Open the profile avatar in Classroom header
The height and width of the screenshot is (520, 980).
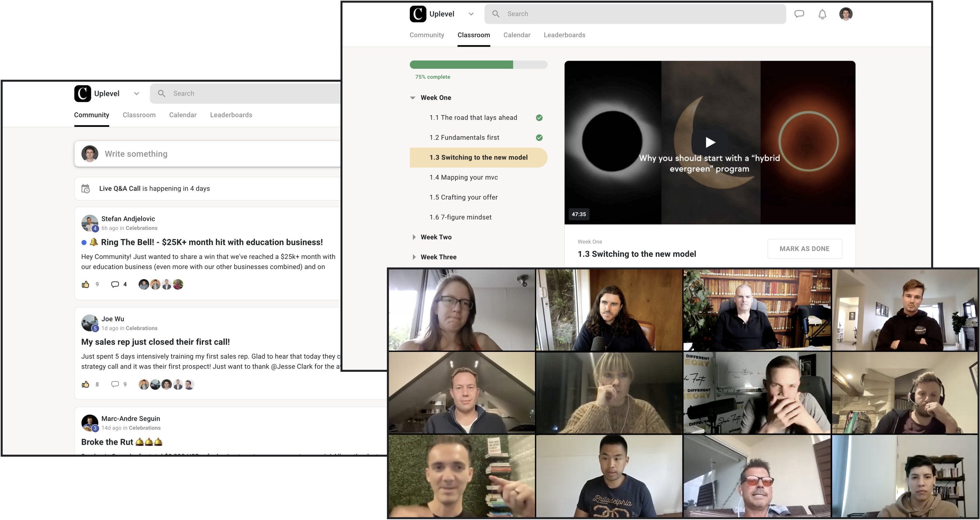(x=845, y=14)
